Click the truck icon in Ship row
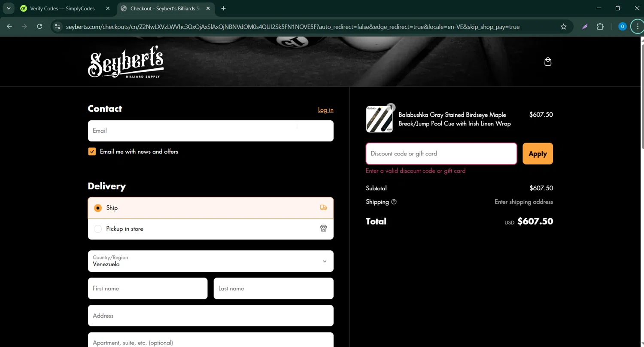The height and width of the screenshot is (347, 644). [323, 208]
